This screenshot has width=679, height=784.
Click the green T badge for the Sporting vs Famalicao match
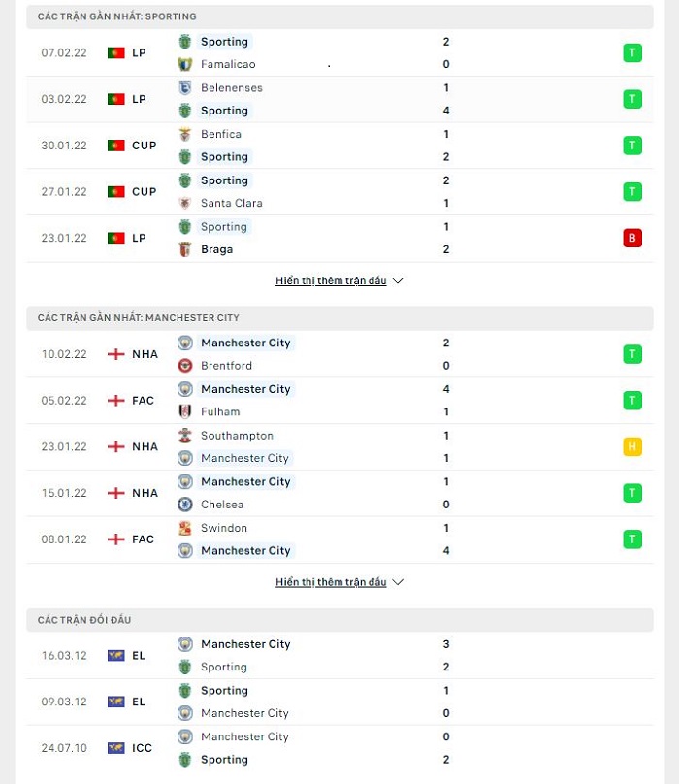pos(632,52)
